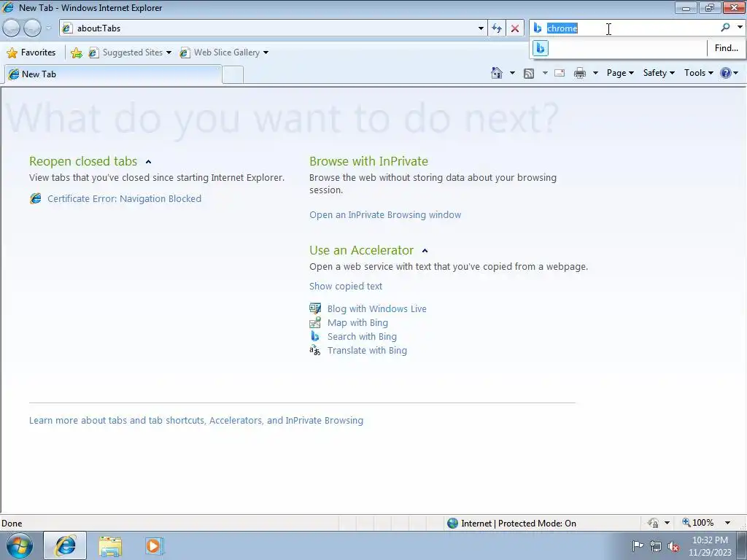Click the muted volume tray icon
The width and height of the screenshot is (747, 560).
click(673, 547)
